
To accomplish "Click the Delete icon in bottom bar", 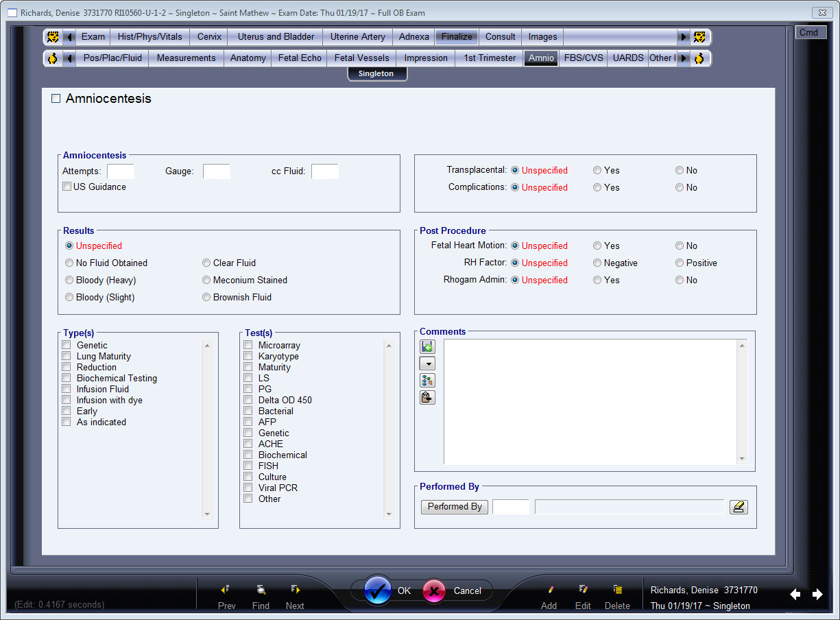I will click(x=617, y=589).
